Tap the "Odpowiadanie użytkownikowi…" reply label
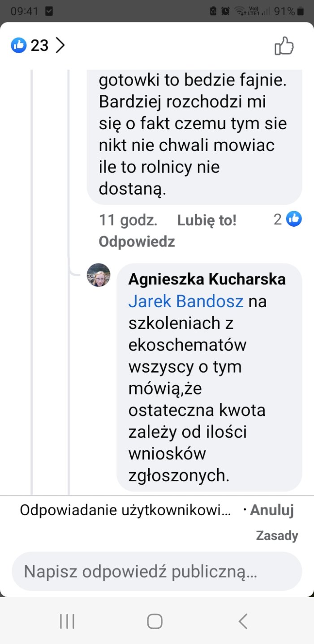314x644 pixels. 125,510
